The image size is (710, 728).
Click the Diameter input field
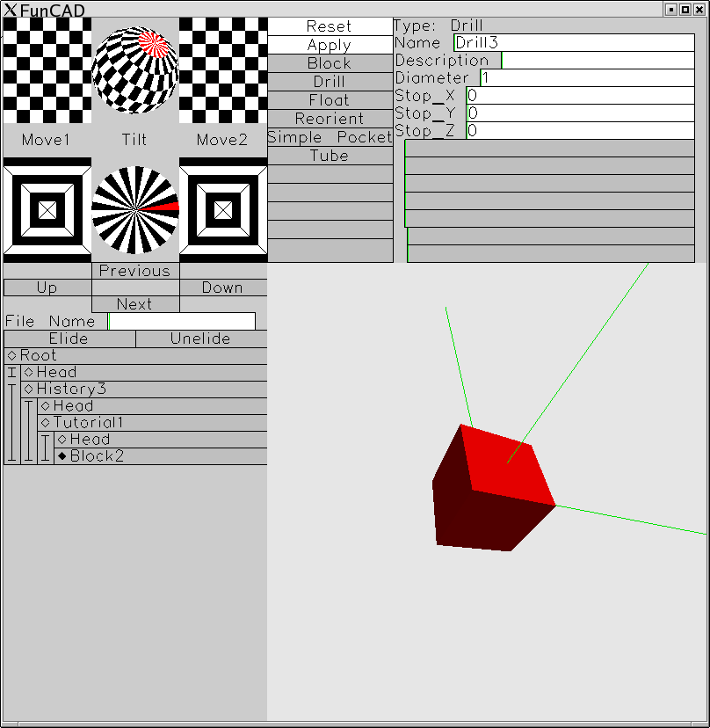pos(588,78)
